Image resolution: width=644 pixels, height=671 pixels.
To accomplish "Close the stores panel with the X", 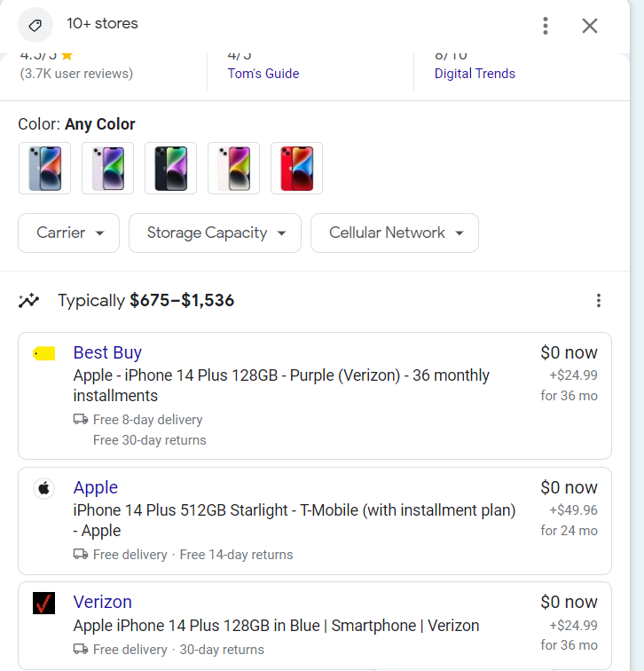I will click(590, 26).
